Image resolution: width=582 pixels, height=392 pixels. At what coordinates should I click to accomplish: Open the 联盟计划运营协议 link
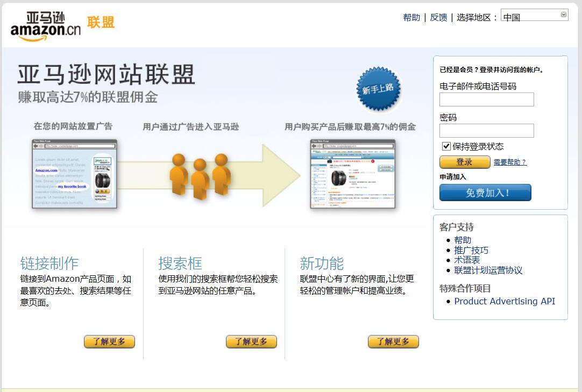point(488,270)
